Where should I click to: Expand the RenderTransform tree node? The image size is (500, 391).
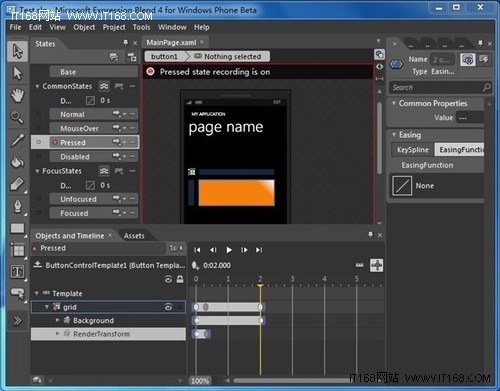pos(57,333)
